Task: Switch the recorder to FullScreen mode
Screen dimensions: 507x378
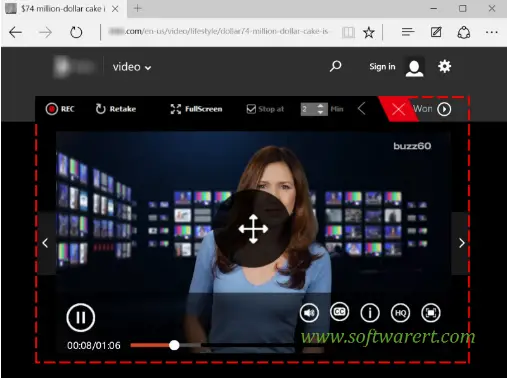Action: 196,109
